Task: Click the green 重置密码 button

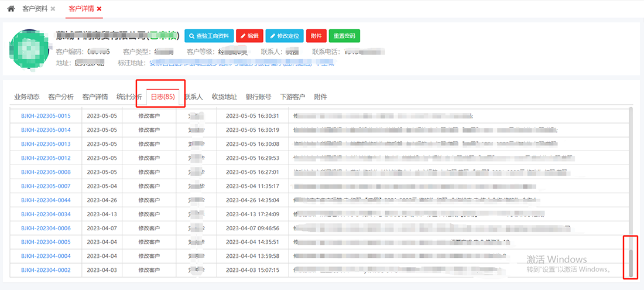Action: tap(344, 36)
